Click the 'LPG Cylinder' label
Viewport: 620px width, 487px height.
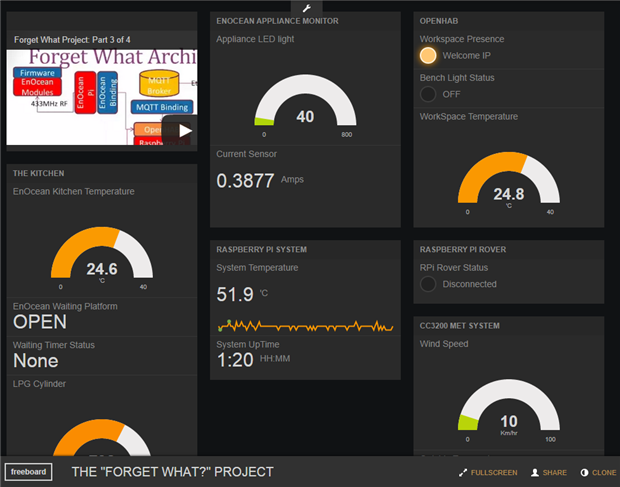pos(39,384)
